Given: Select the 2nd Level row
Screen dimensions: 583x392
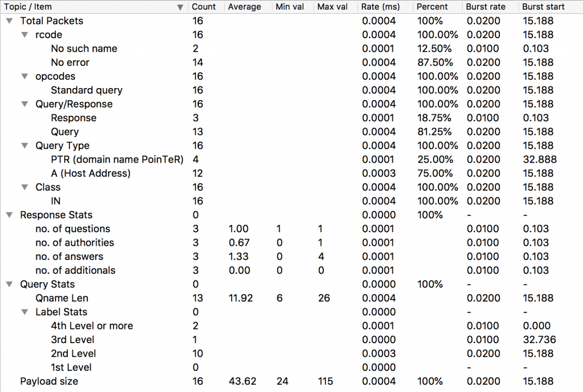Looking at the screenshot, I should [x=291, y=354].
